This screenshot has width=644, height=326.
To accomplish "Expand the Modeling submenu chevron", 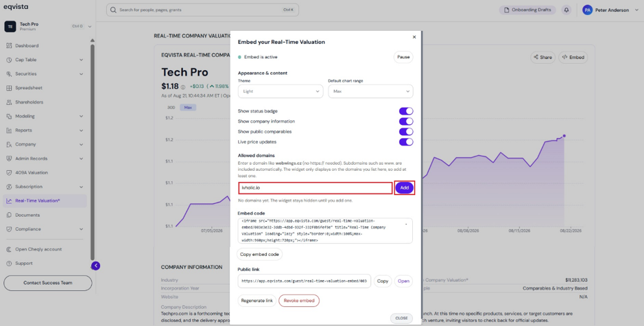I will 81,117.
